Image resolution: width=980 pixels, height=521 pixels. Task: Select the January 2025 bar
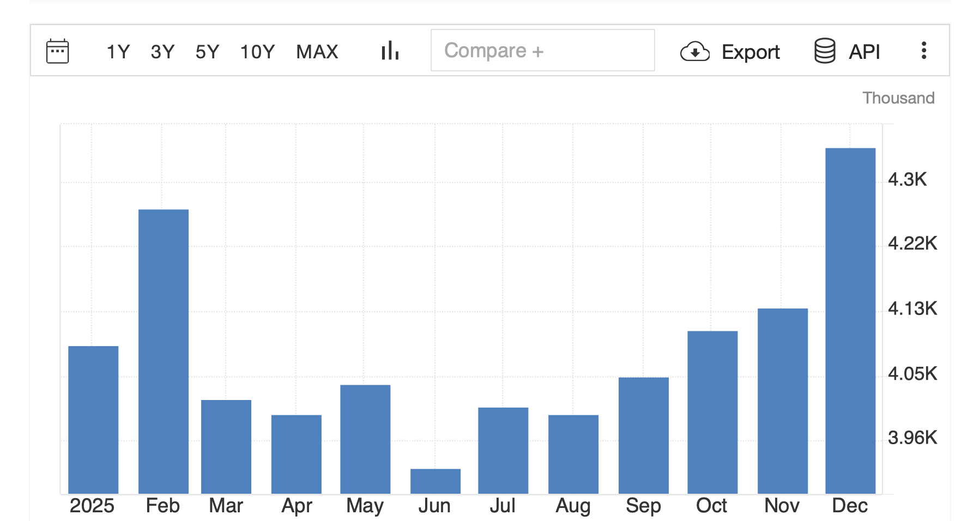[93, 420]
